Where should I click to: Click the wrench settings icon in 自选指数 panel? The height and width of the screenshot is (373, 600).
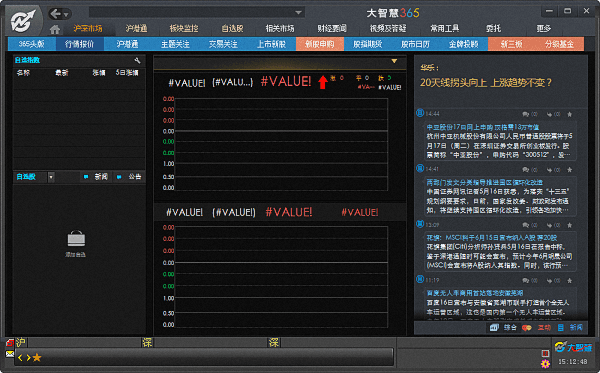coord(137,60)
